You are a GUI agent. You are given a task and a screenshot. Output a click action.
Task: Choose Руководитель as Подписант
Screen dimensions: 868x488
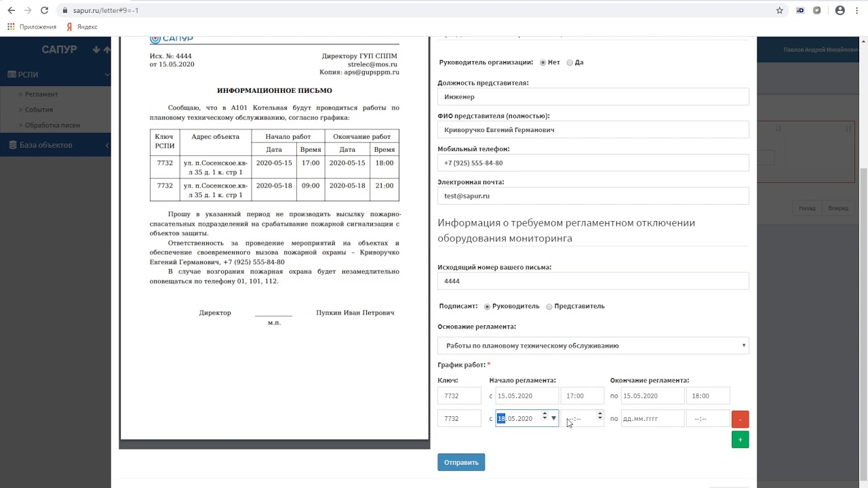487,306
